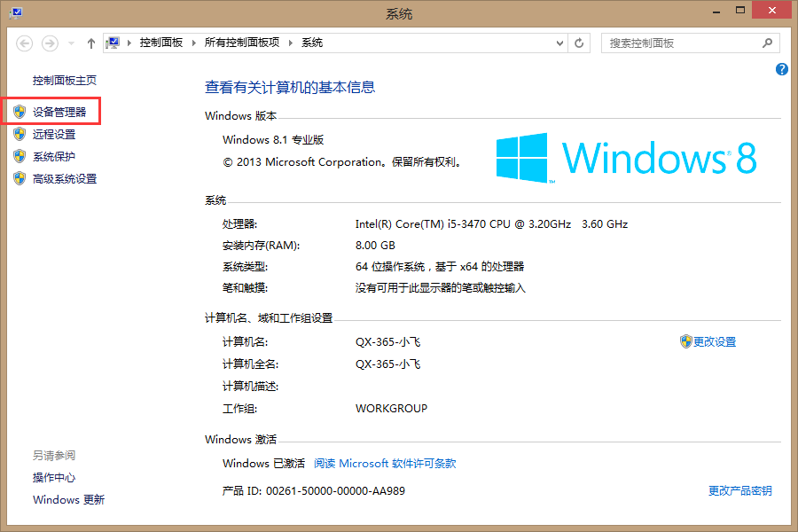Click the Windows 8 logo image
Viewport: 798px width, 532px height.
(626, 158)
